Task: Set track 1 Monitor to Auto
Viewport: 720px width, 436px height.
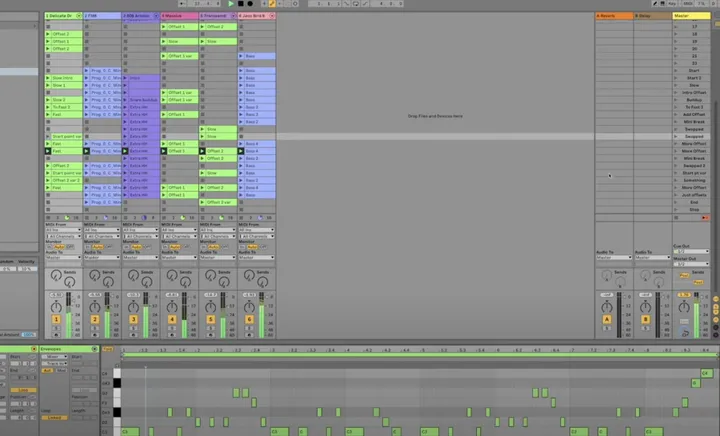Action: [x=58, y=245]
